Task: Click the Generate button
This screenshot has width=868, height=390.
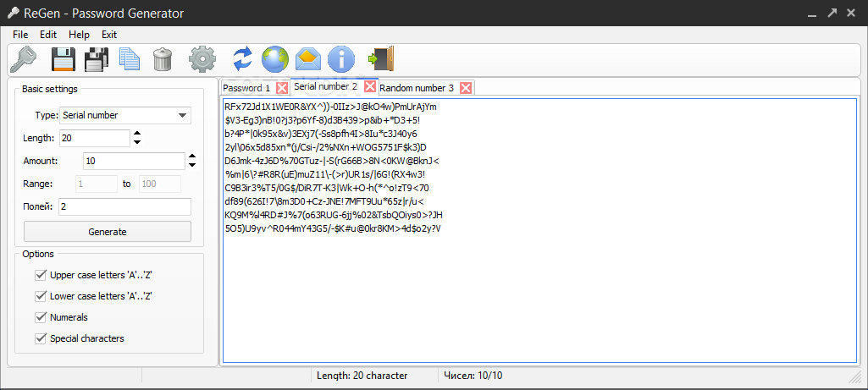Action: [x=108, y=232]
